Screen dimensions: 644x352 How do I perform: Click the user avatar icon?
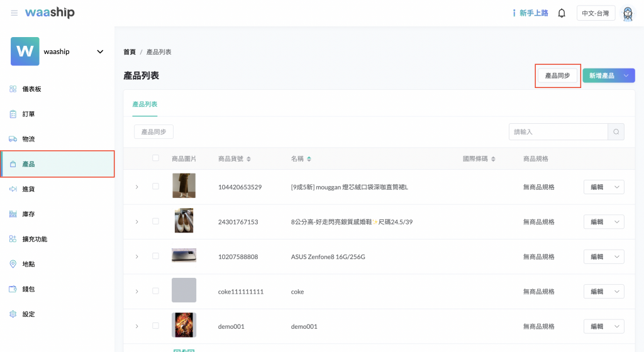pos(627,13)
